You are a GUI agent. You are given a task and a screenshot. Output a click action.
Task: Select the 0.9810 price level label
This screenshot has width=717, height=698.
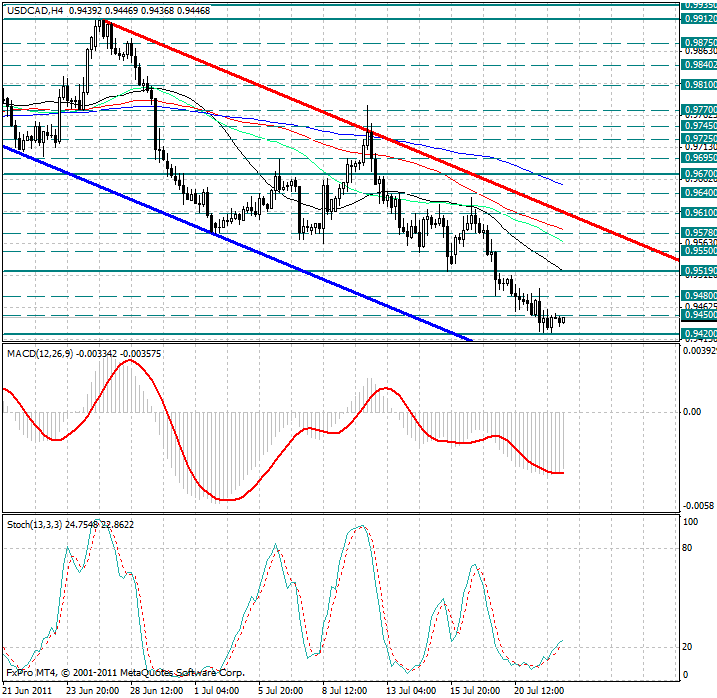tap(699, 85)
